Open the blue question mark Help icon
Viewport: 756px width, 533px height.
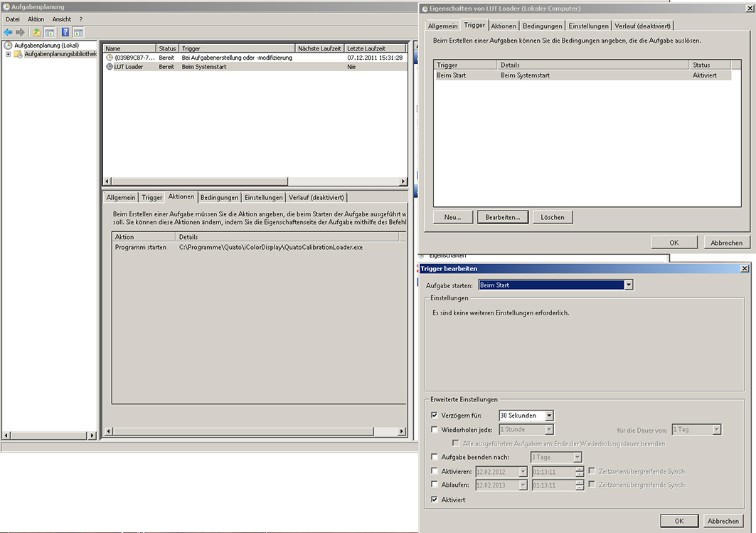click(x=65, y=32)
